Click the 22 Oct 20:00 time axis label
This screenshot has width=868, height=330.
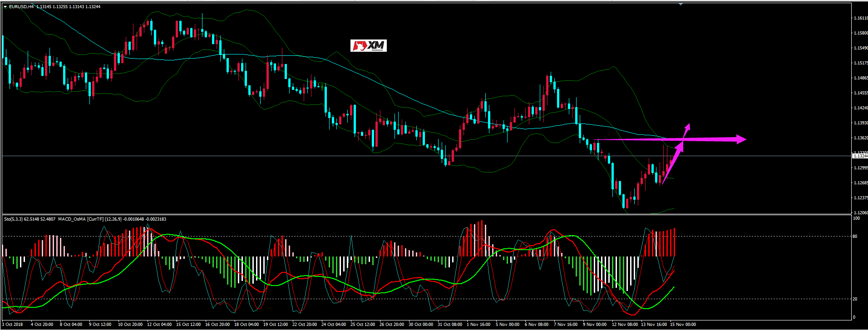pos(305,325)
